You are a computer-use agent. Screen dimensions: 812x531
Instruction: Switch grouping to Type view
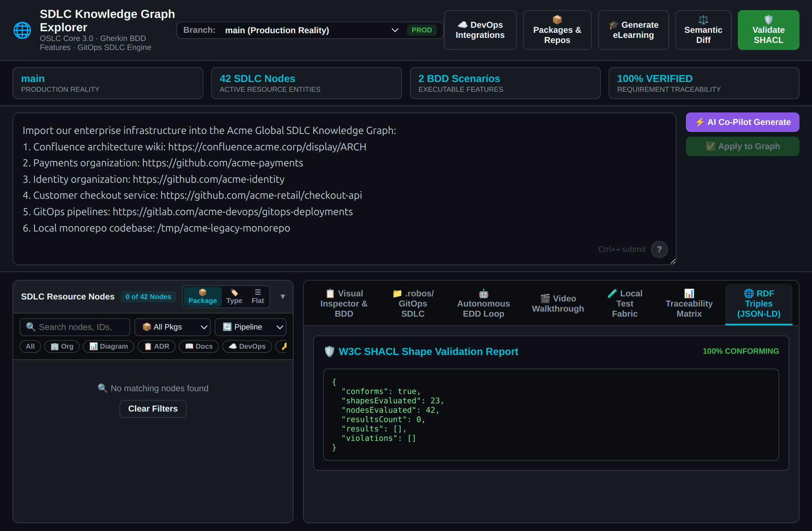coord(234,297)
